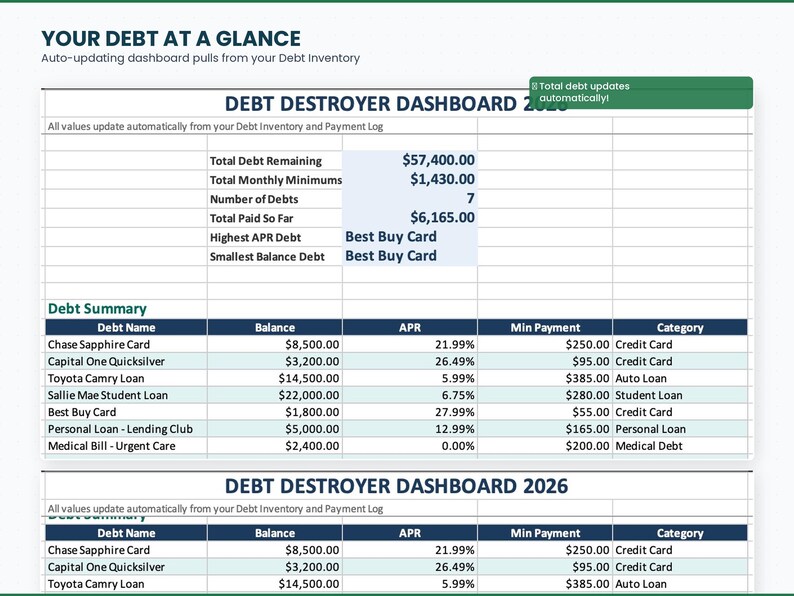The image size is (794, 596).
Task: Select the $5,000.00 balance cell
Action: [x=275, y=429]
